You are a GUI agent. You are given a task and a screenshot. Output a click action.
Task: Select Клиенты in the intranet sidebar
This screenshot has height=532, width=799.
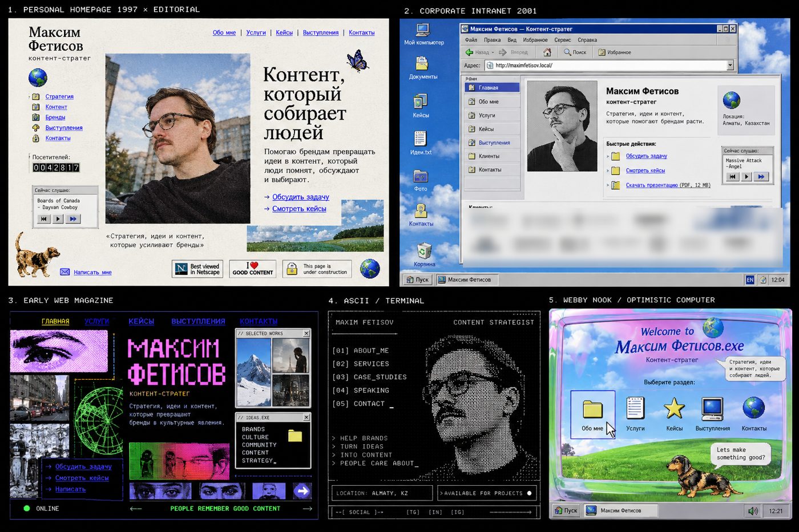[492, 156]
